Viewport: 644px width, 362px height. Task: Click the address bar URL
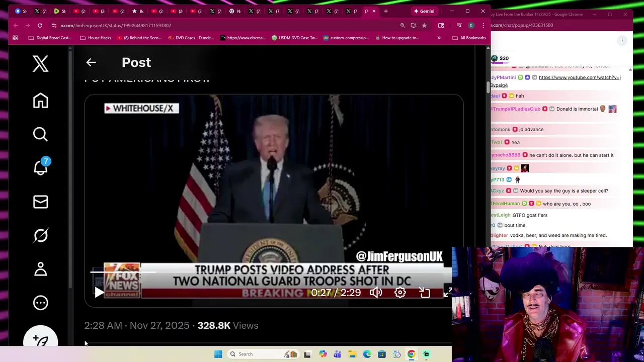click(116, 25)
